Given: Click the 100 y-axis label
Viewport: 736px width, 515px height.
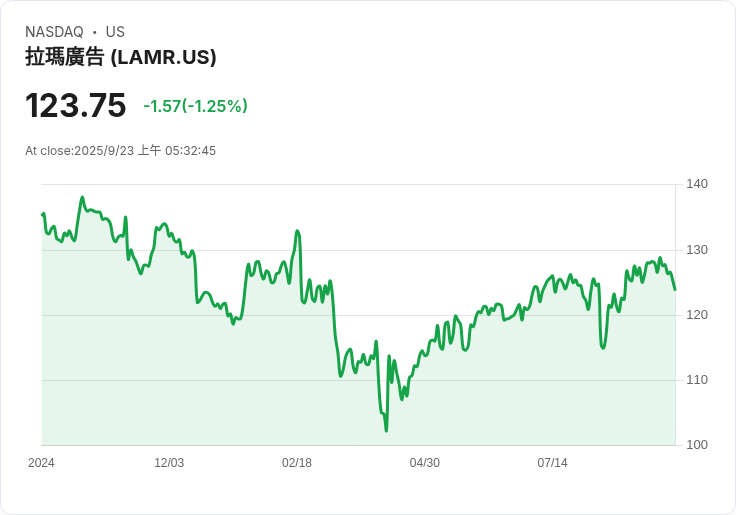Looking at the screenshot, I should pyautogui.click(x=697, y=444).
